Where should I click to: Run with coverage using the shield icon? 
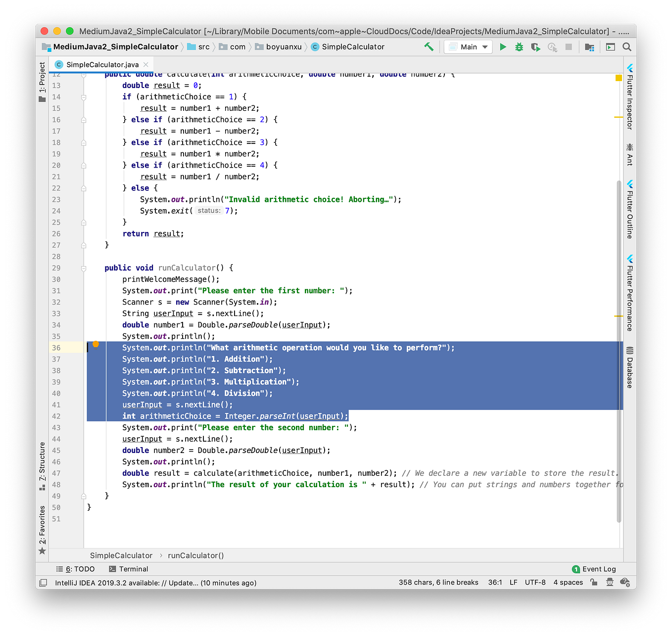(x=535, y=46)
